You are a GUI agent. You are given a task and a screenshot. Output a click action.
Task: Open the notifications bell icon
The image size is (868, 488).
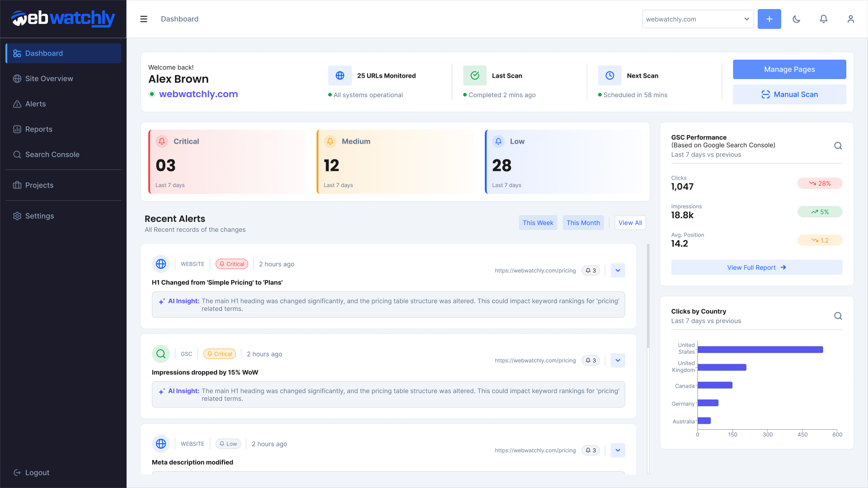click(824, 19)
